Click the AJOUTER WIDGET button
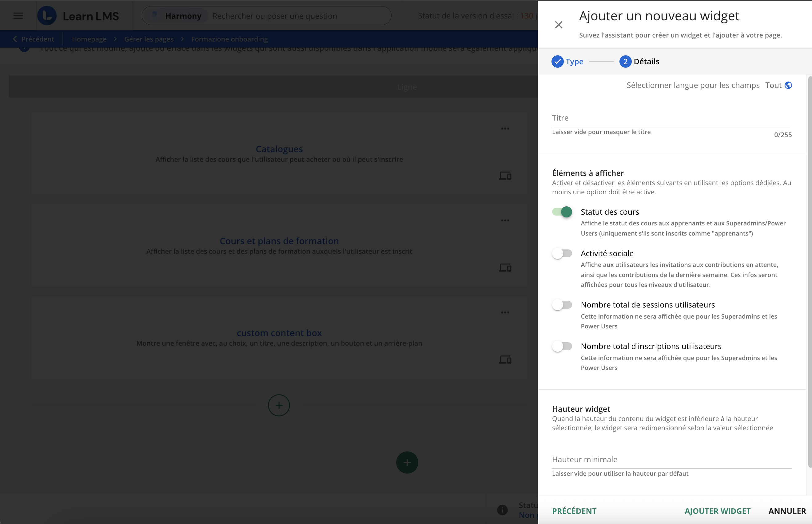This screenshot has height=524, width=812. pos(717,511)
